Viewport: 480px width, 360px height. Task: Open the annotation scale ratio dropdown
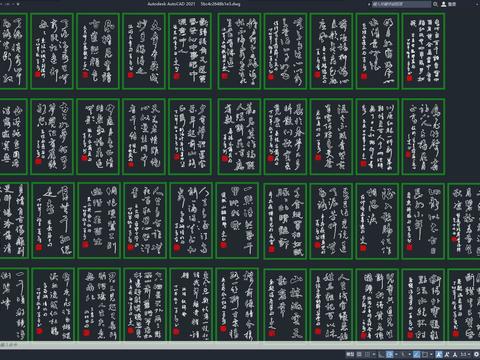[x=465, y=354]
